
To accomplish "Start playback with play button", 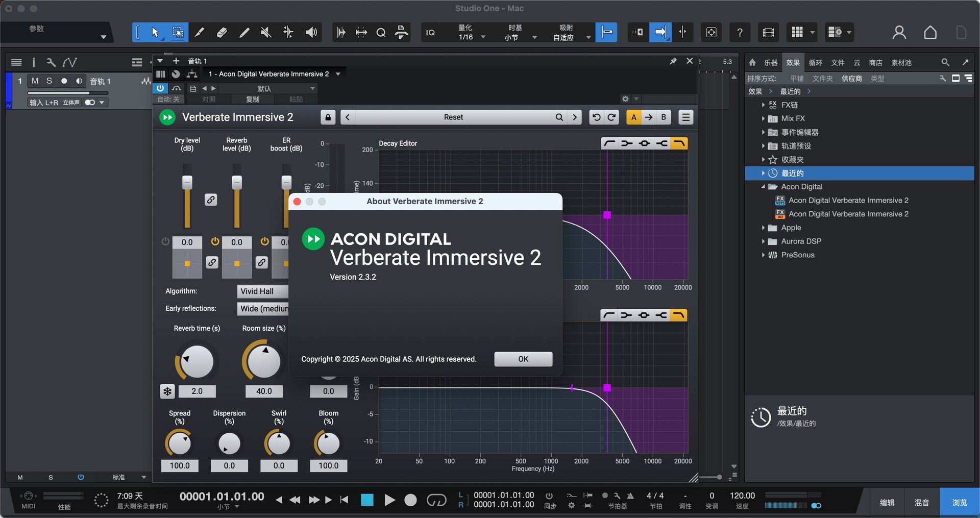I will [x=389, y=500].
